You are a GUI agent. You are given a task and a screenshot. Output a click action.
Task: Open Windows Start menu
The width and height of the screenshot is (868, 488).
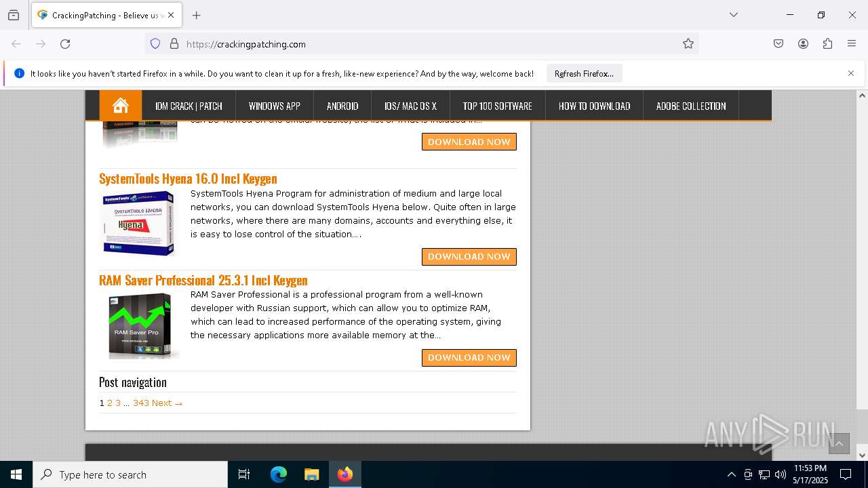click(16, 474)
